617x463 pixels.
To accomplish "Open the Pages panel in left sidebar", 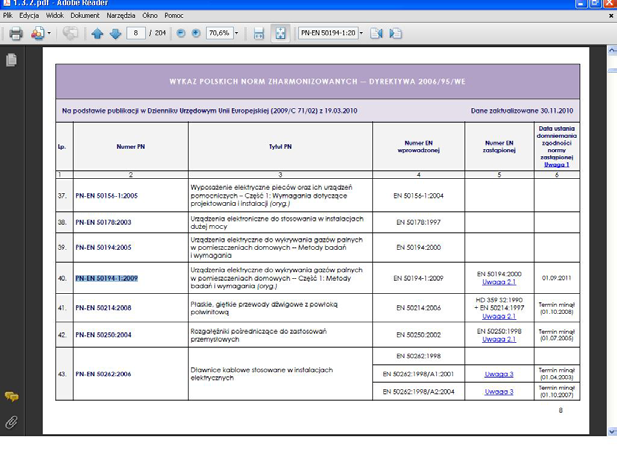I will 11,60.
